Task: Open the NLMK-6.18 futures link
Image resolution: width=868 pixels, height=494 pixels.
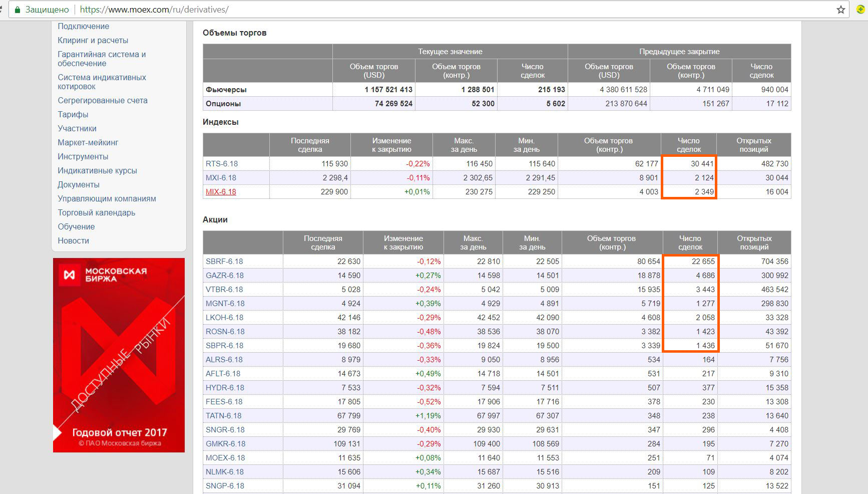Action: point(225,471)
